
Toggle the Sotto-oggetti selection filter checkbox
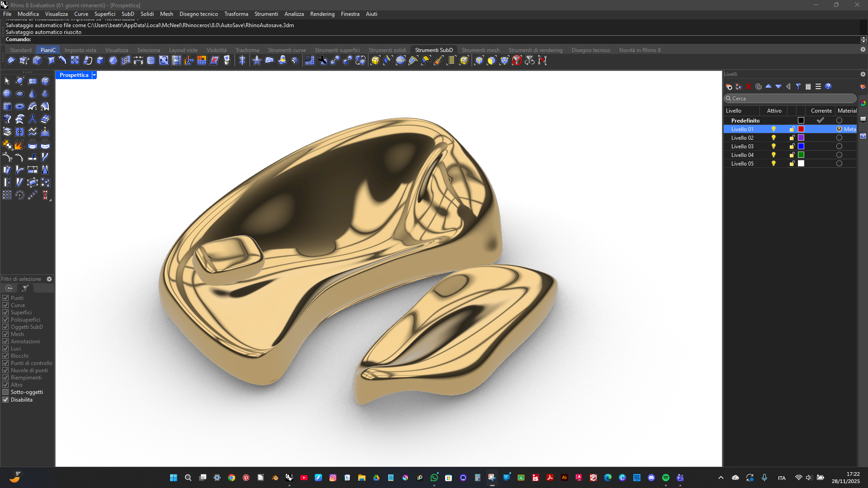pos(6,392)
